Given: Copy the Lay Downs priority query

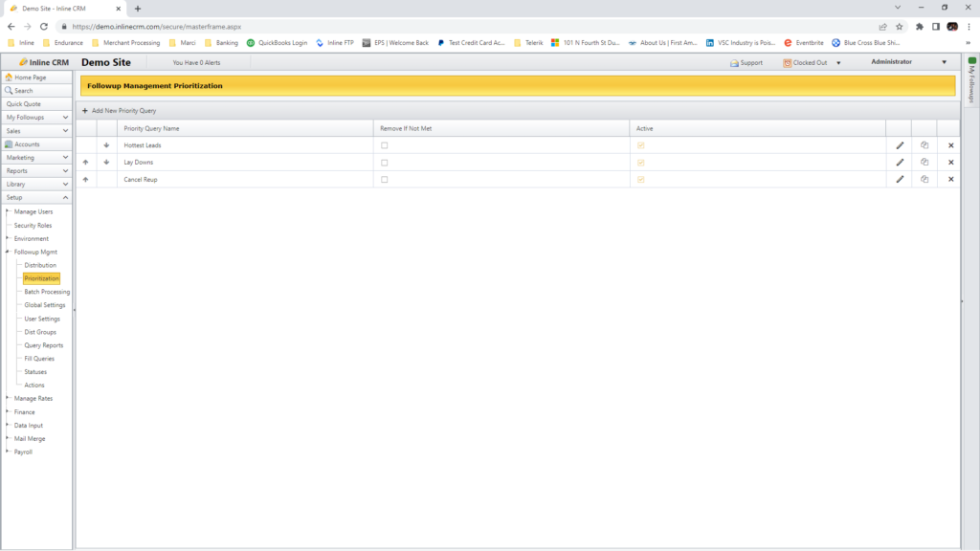Looking at the screenshot, I should point(923,162).
